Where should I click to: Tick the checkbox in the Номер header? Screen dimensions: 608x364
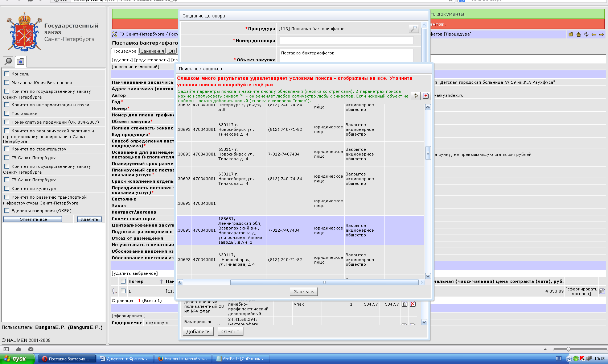(x=123, y=281)
